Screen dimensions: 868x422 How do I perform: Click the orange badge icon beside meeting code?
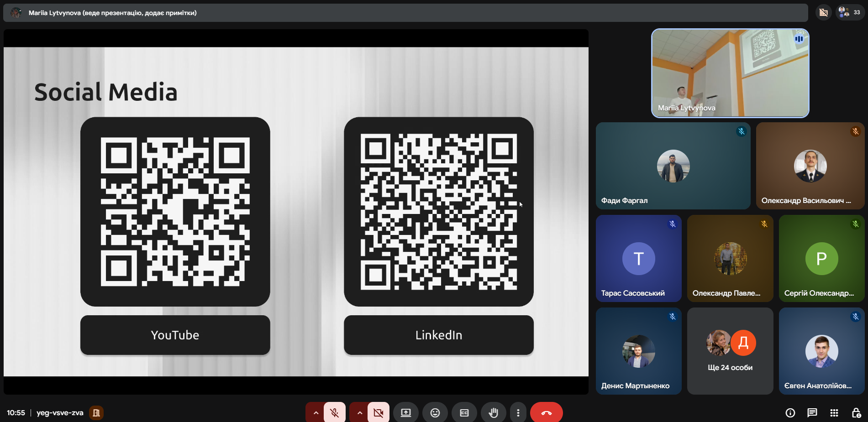pos(96,413)
